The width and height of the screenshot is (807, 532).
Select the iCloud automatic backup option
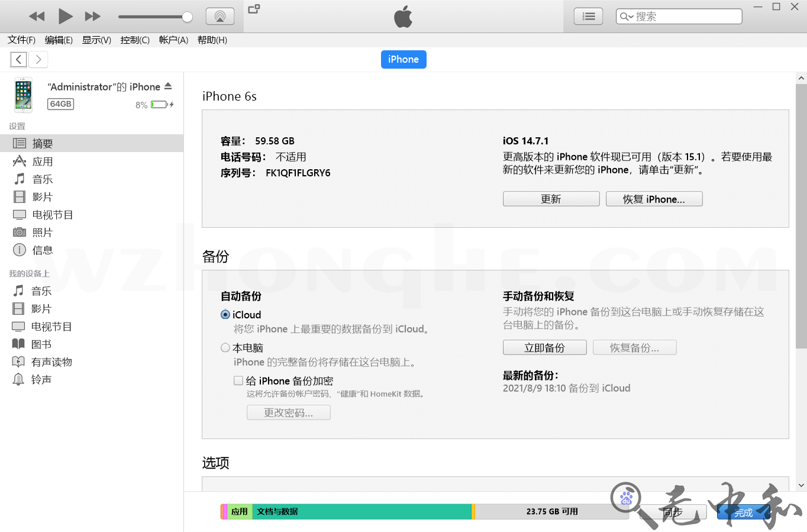point(225,315)
